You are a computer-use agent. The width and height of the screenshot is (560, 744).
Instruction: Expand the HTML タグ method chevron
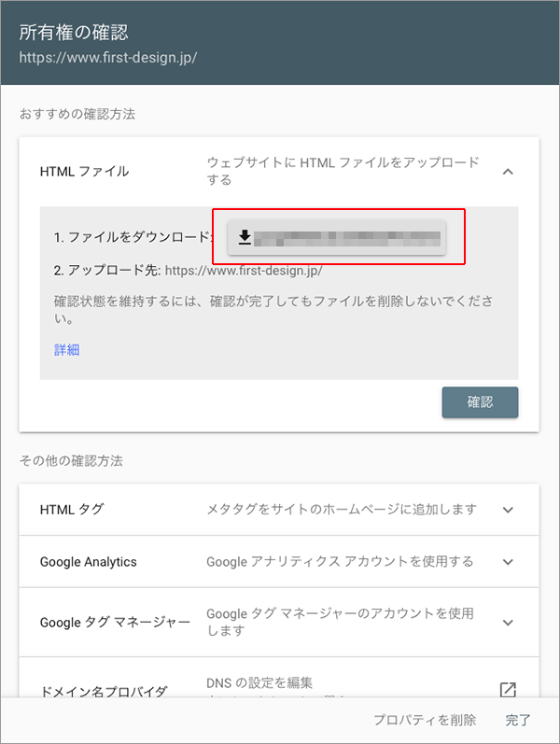tap(508, 510)
